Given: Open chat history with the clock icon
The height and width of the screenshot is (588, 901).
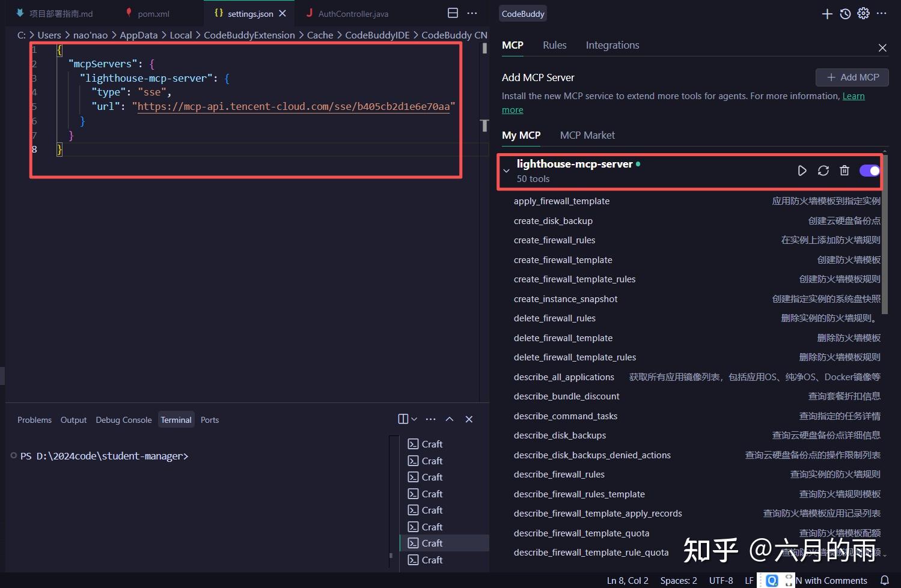Looking at the screenshot, I should coord(845,13).
